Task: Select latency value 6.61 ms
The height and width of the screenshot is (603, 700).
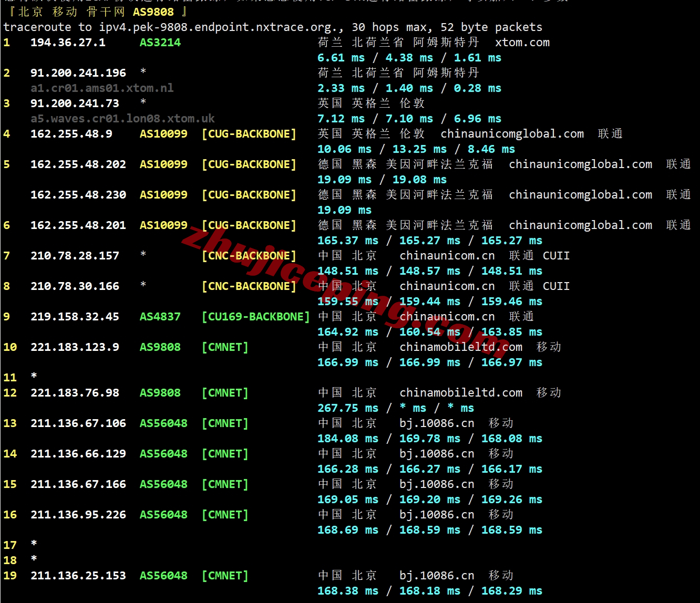Action: click(x=341, y=58)
